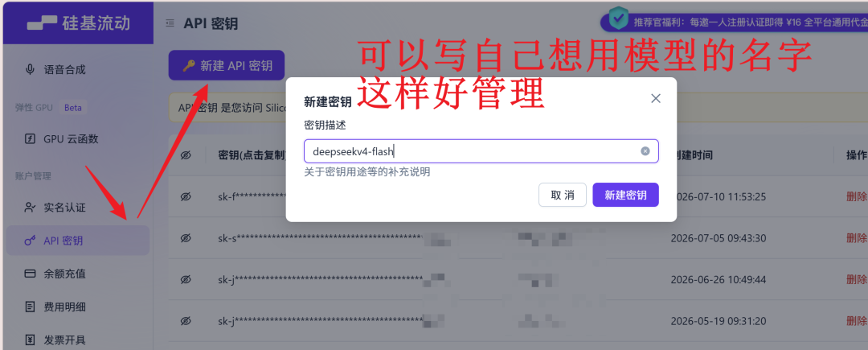The image size is (868, 350).
Task: Click the 新建 API 密钥 button
Action: [227, 65]
